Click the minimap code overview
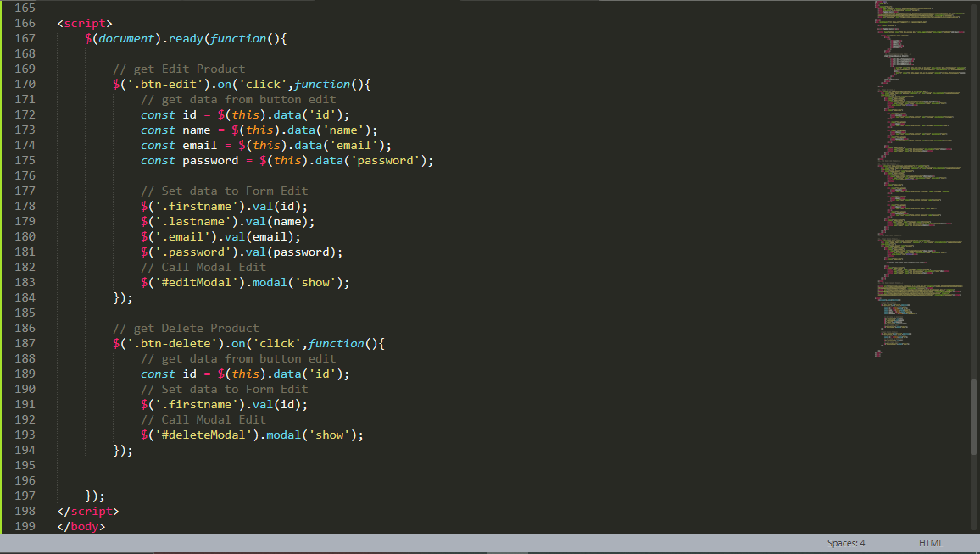980x554 pixels. tap(922, 180)
